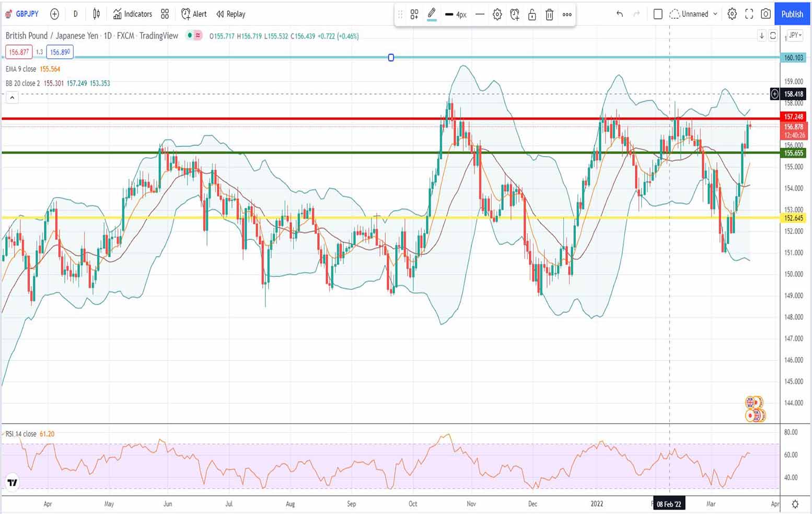Screen dimensions: 812x514
Task: Click the Publish button
Action: click(792, 14)
